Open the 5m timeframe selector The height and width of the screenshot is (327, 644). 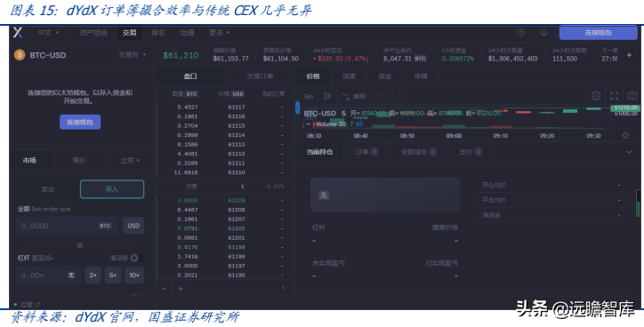(x=309, y=97)
